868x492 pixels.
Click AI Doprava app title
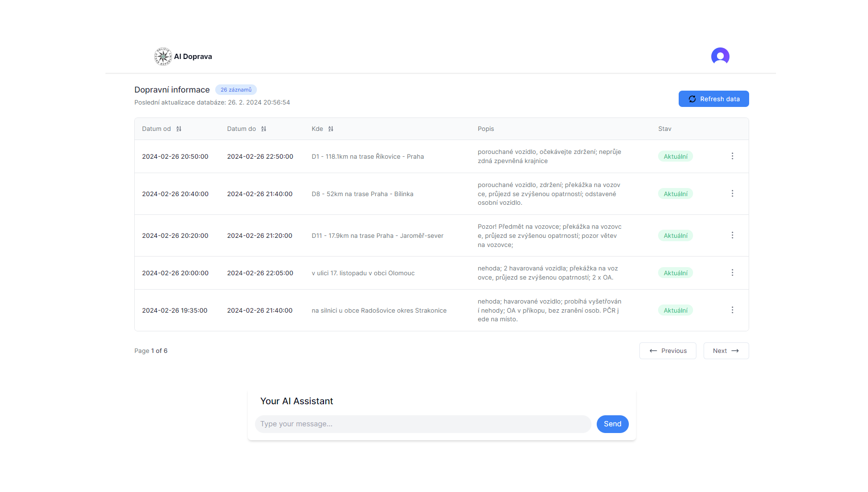coord(193,57)
